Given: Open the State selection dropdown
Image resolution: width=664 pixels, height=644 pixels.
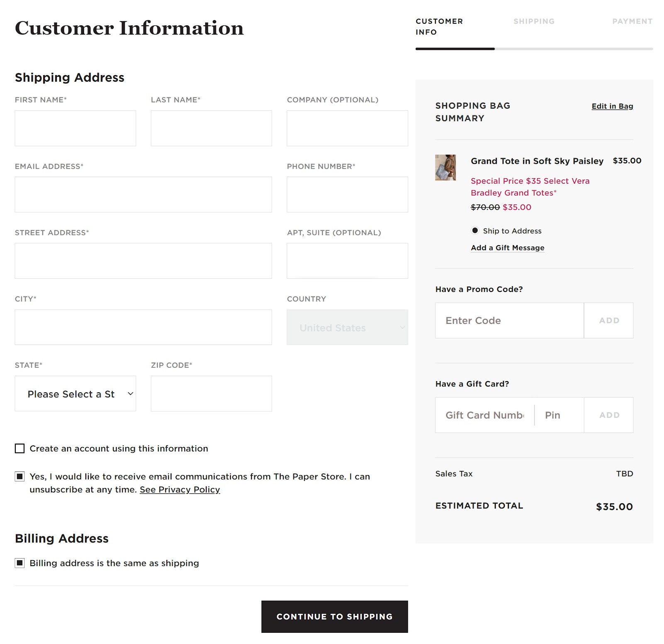Looking at the screenshot, I should tap(75, 393).
